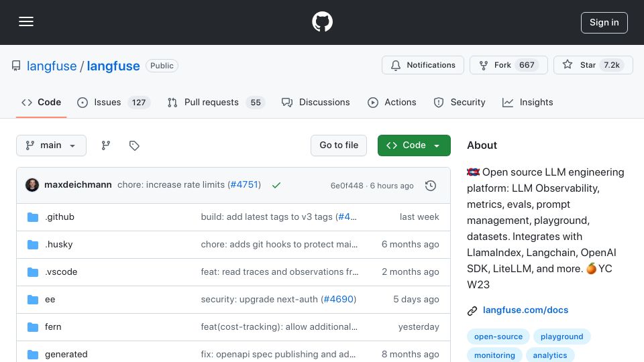
Task: Open the hamburger navigation menu
Action: (x=26, y=21)
